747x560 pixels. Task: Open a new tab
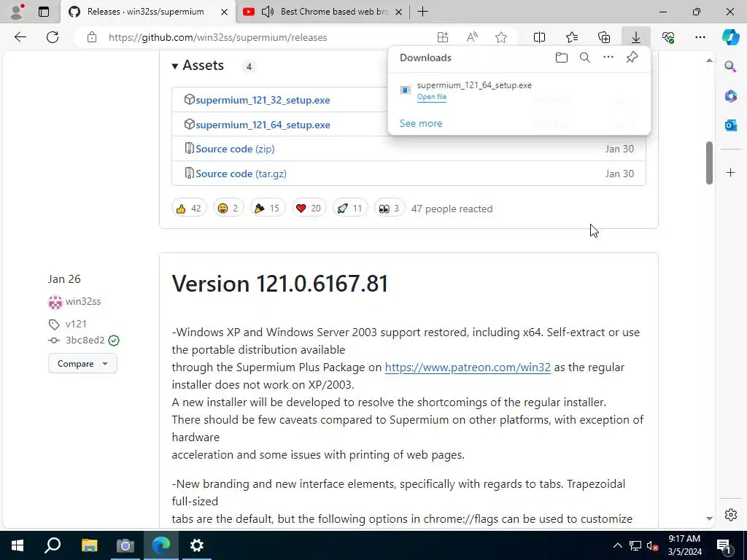coord(422,12)
